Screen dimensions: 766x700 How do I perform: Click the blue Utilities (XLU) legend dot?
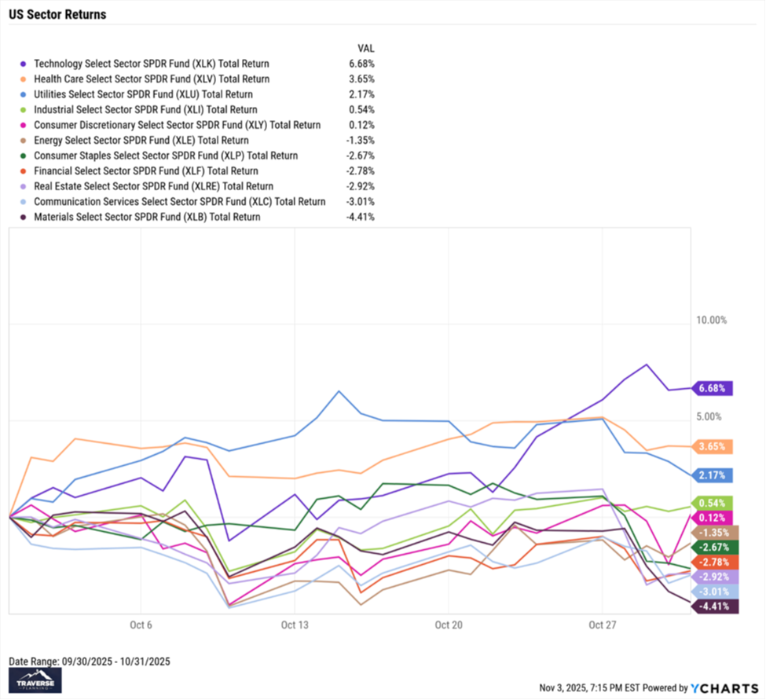24,94
